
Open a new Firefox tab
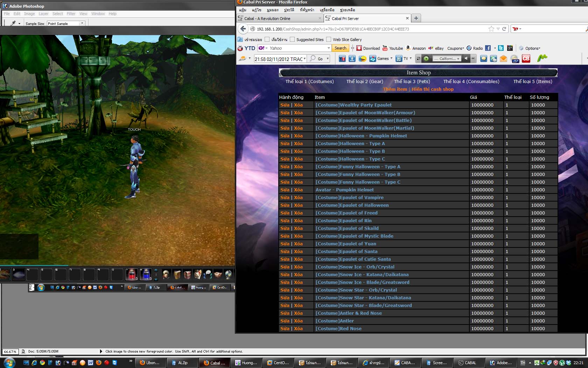pos(416,18)
